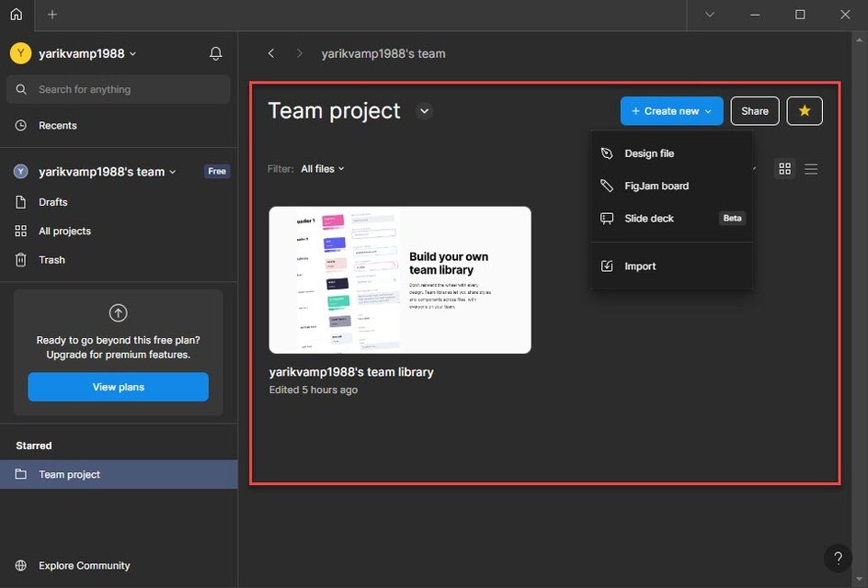Click the Create new button
The height and width of the screenshot is (588, 868).
coord(671,110)
